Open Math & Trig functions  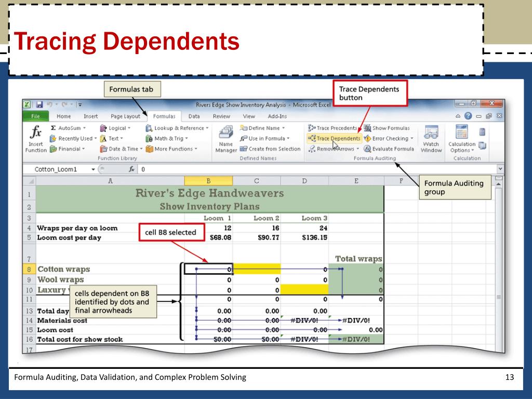click(166, 138)
